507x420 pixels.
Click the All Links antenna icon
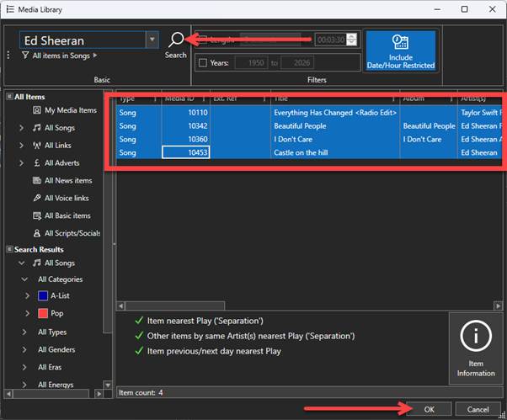coord(37,146)
